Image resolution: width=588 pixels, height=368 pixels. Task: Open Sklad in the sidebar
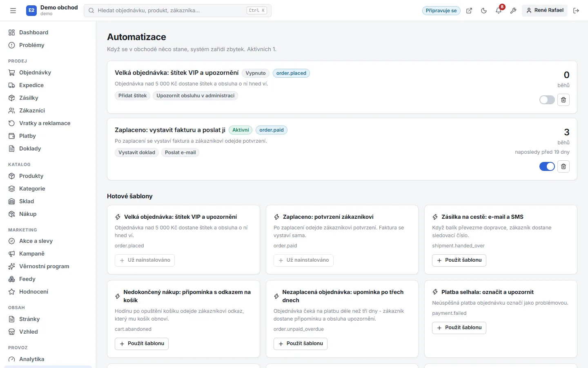[48, 201]
